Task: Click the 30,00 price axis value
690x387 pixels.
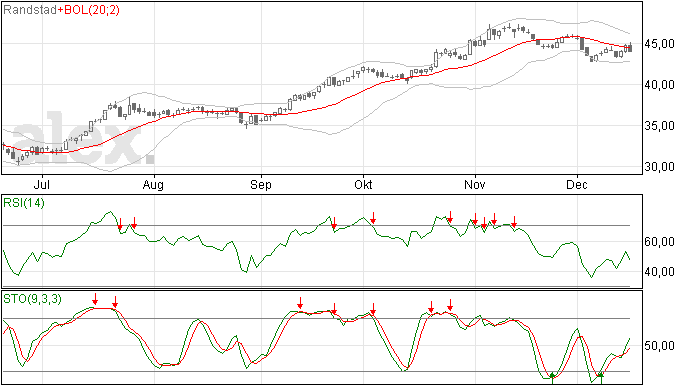Action: [660, 167]
